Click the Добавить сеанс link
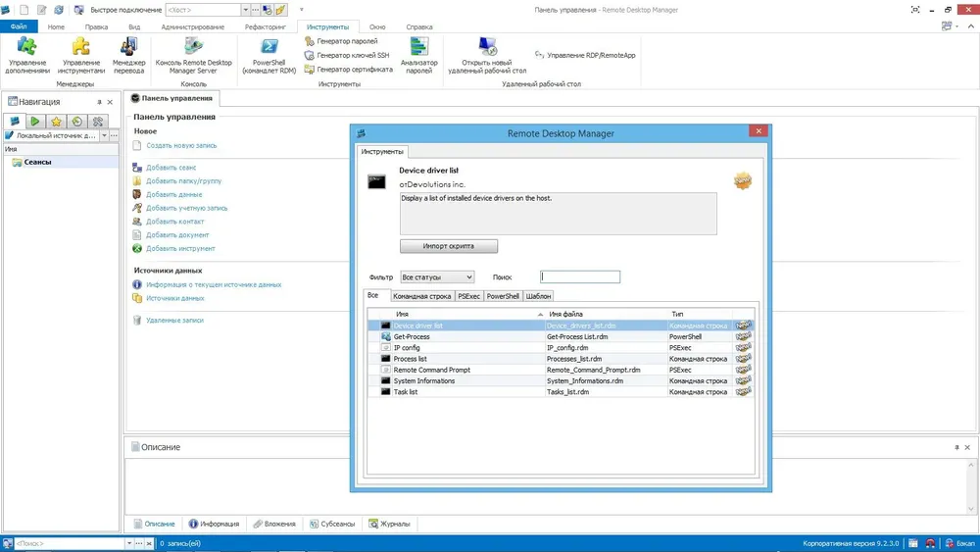This screenshot has height=552, width=980. [171, 168]
